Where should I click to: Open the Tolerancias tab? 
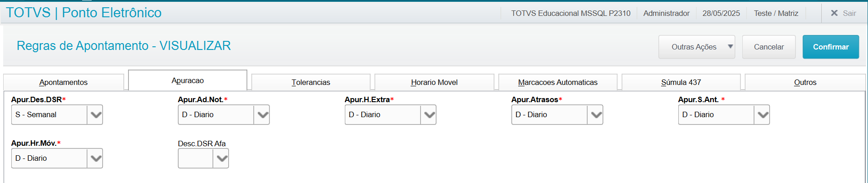pyautogui.click(x=311, y=82)
